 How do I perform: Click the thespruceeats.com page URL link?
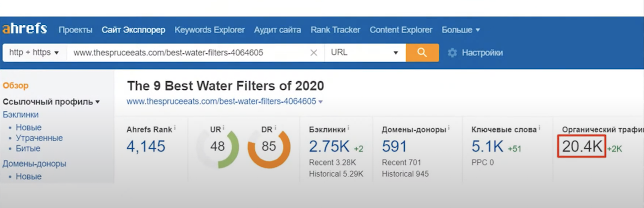click(x=221, y=102)
